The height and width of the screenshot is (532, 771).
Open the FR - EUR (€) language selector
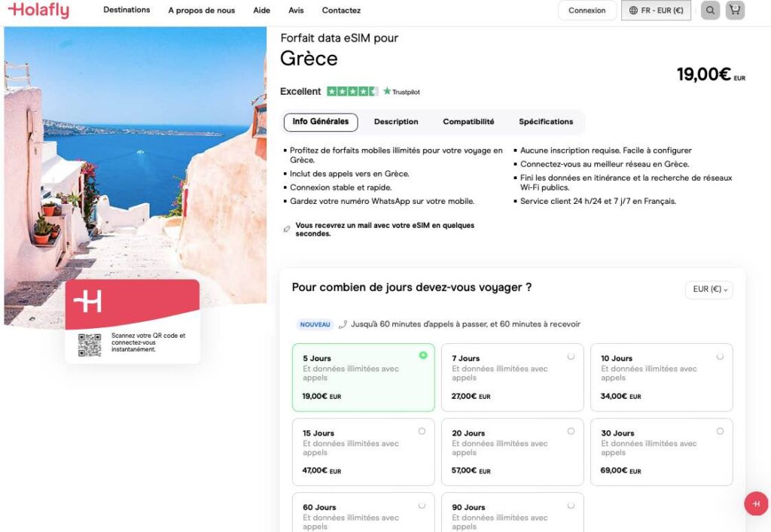(655, 11)
